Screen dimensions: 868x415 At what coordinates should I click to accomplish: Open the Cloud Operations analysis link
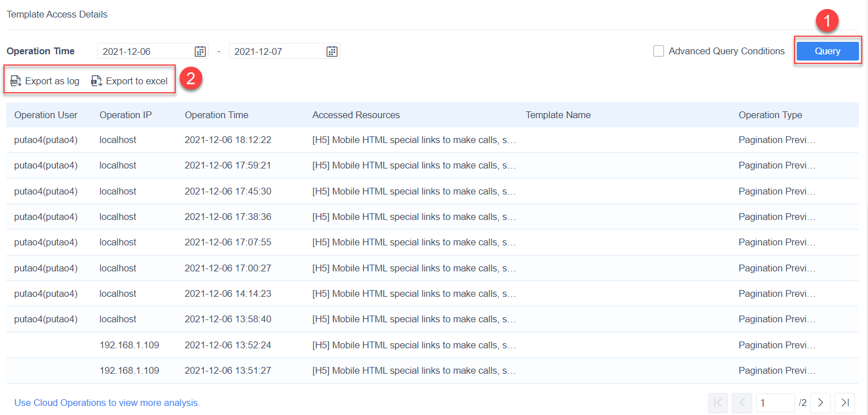[x=107, y=403]
